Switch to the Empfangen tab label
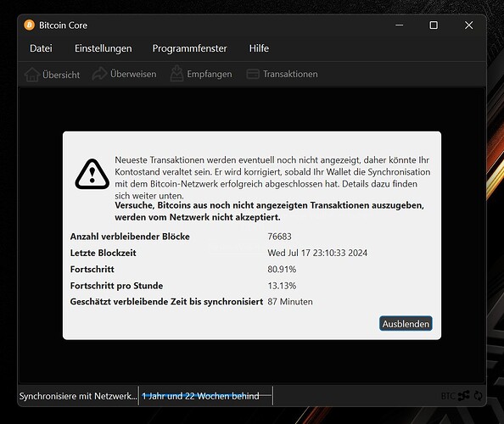504x424 pixels. pyautogui.click(x=210, y=75)
